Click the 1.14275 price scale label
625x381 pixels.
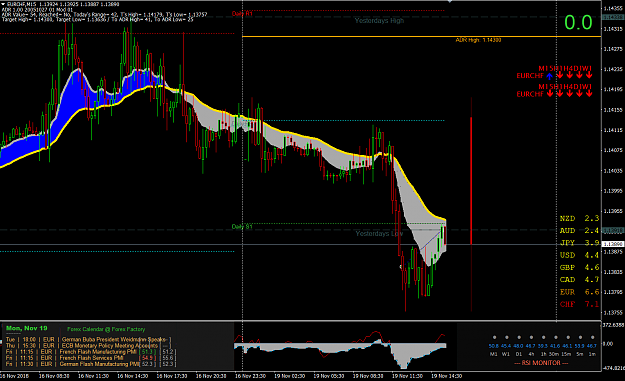pyautogui.click(x=613, y=49)
